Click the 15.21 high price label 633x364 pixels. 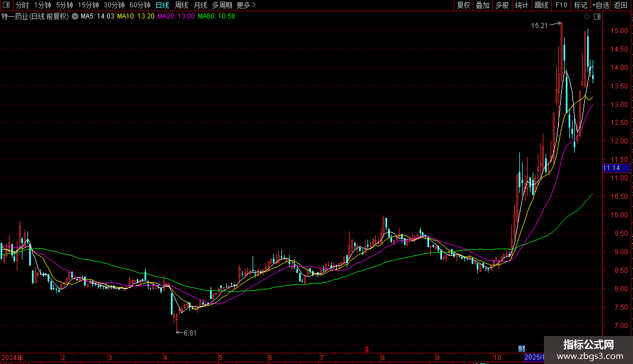coord(539,26)
